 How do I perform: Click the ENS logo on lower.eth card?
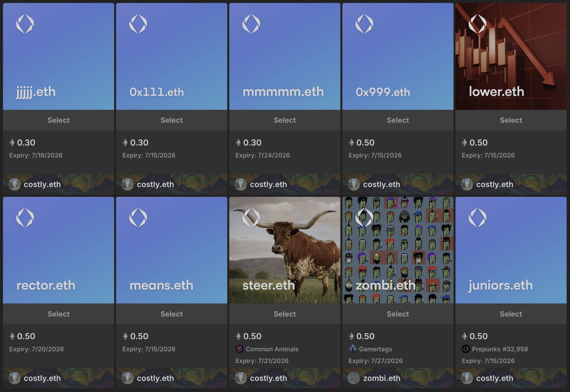pyautogui.click(x=477, y=24)
